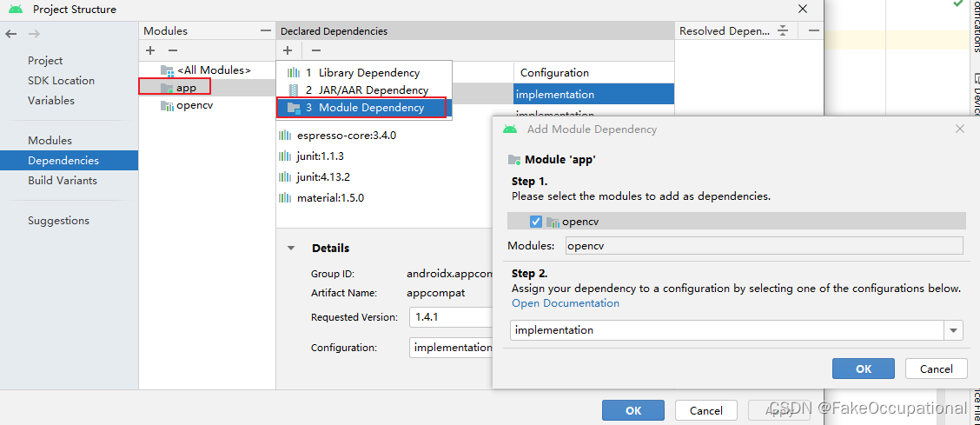The image size is (980, 425).
Task: Open the Dependencies page
Action: click(69, 161)
